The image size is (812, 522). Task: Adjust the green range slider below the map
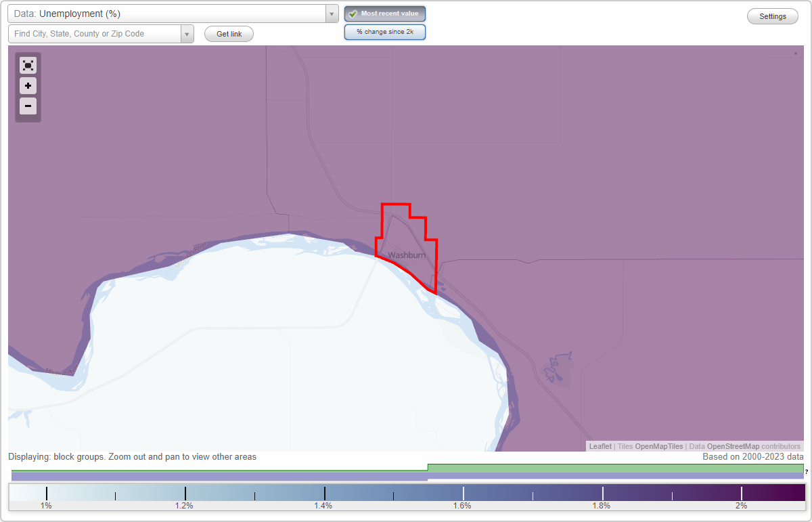[x=609, y=468]
